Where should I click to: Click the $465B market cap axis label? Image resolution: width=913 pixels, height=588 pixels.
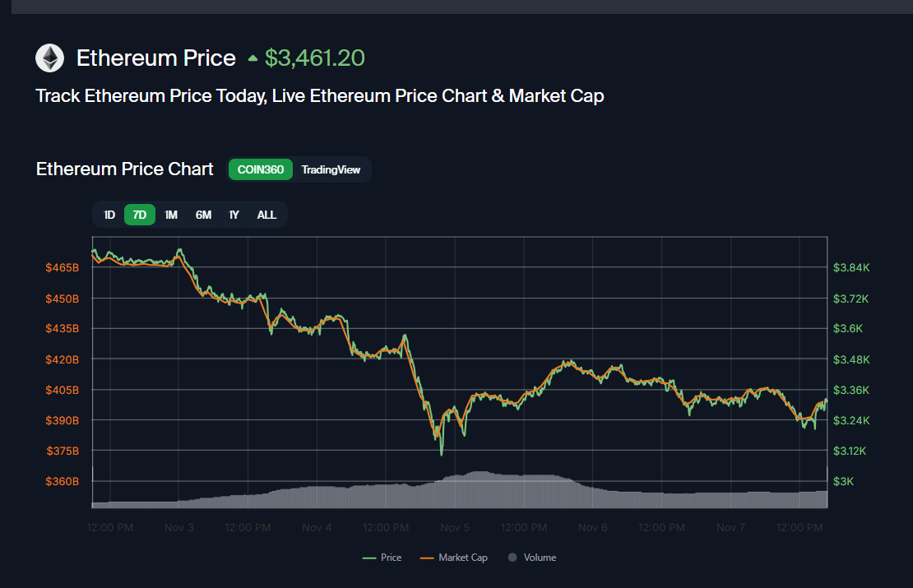click(x=63, y=267)
